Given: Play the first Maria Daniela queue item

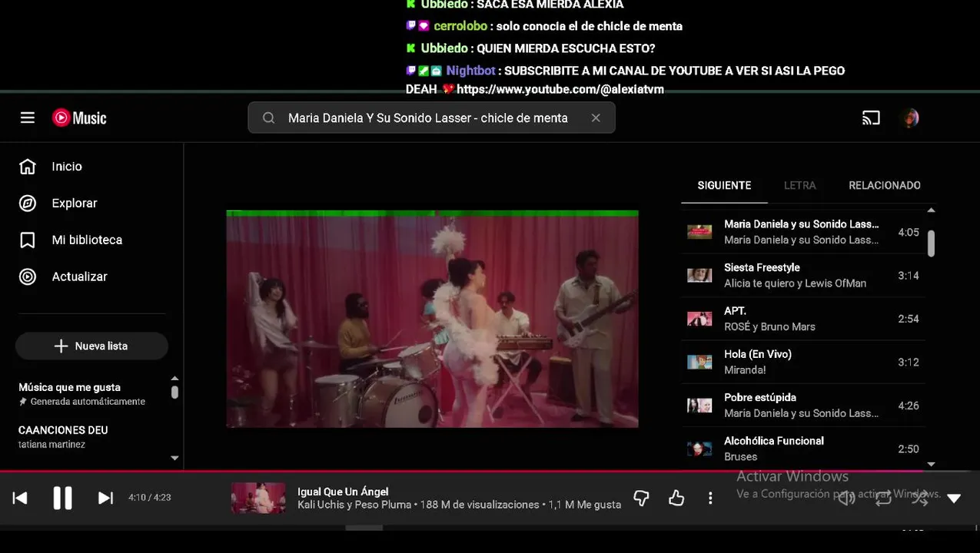Looking at the screenshot, I should pos(803,232).
